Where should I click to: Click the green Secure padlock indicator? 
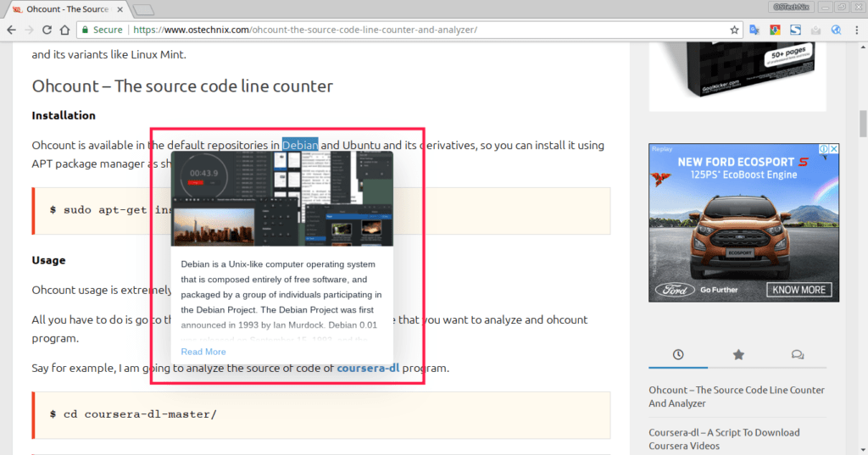pyautogui.click(x=101, y=30)
